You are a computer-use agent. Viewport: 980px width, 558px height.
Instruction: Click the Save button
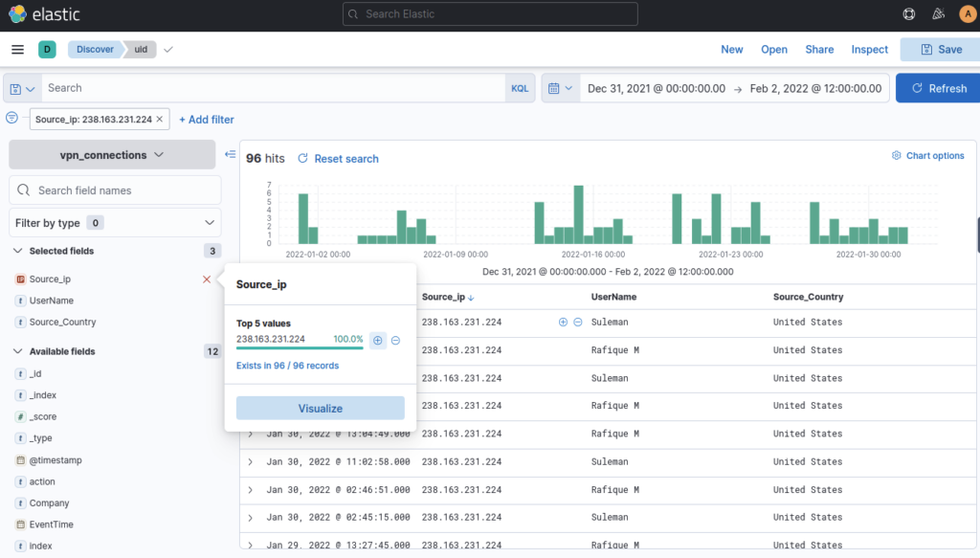pyautogui.click(x=940, y=50)
